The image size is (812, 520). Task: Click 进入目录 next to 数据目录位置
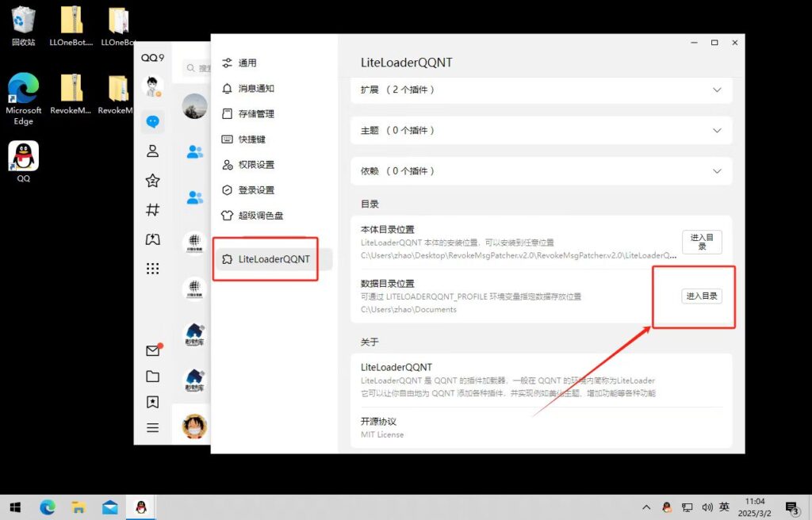tap(701, 296)
